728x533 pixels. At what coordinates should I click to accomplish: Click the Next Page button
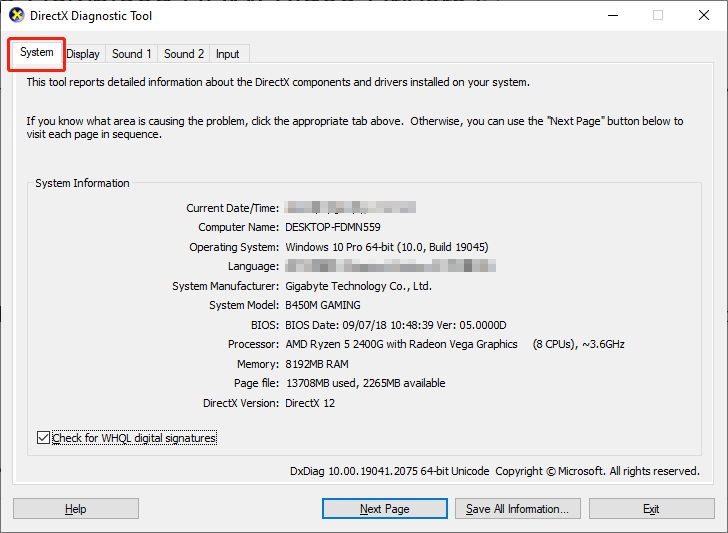385,509
